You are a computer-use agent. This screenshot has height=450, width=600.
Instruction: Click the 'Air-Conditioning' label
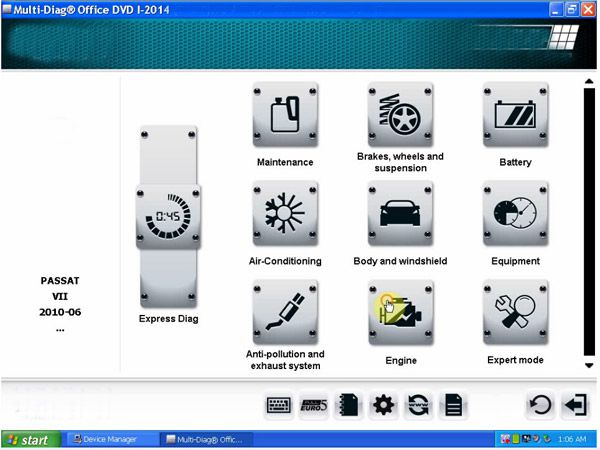pyautogui.click(x=285, y=261)
